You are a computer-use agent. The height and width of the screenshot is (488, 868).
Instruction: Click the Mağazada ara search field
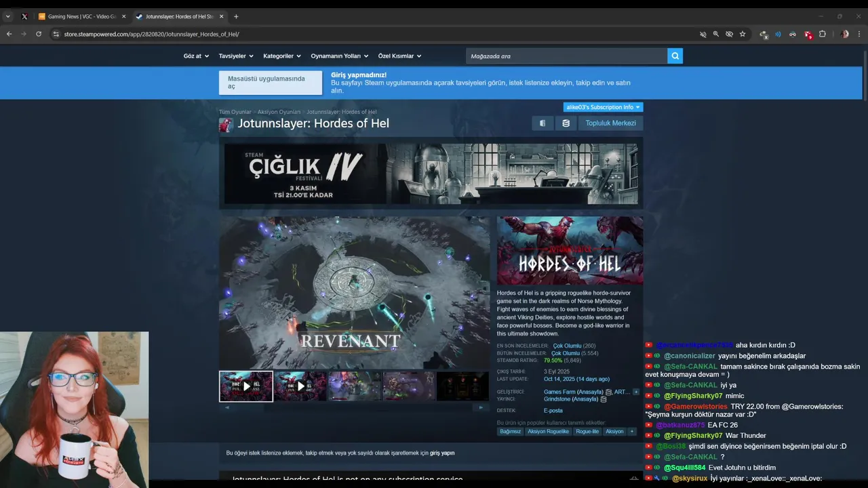point(566,56)
